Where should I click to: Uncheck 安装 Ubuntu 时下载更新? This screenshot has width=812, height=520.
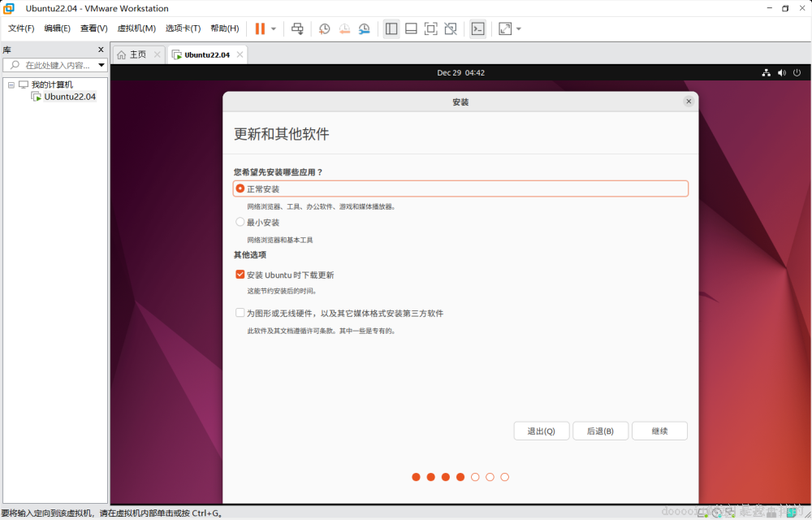[x=240, y=275]
